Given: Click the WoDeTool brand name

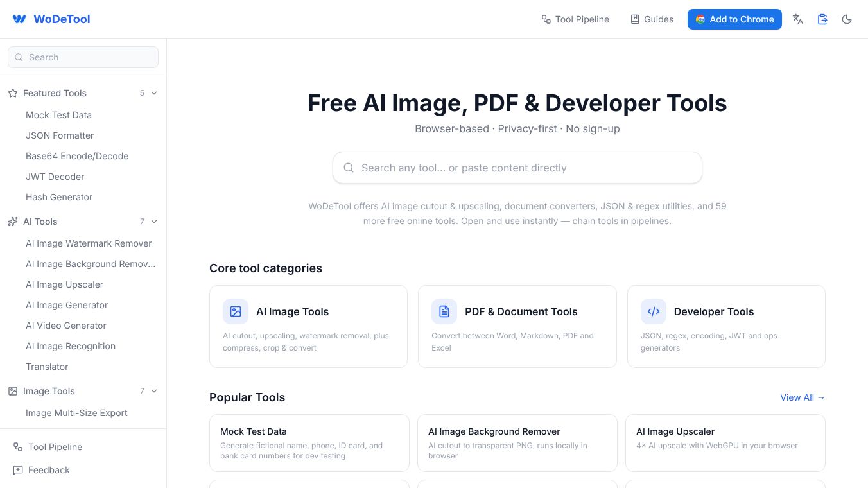Looking at the screenshot, I should point(62,19).
